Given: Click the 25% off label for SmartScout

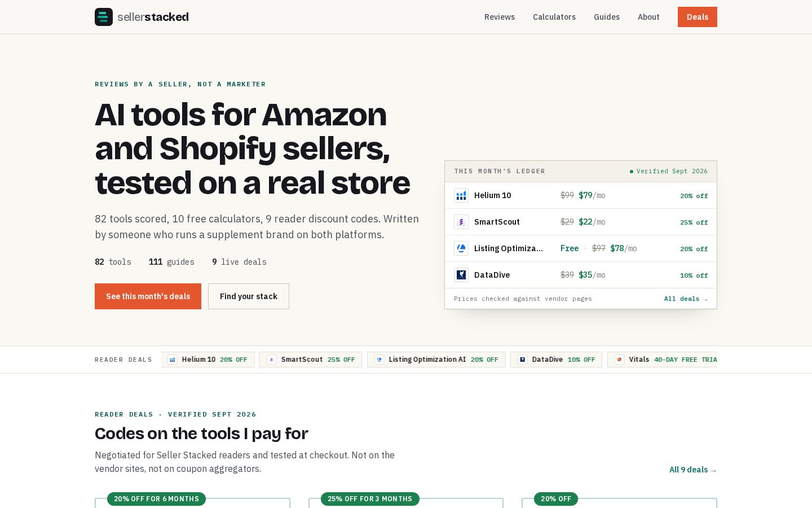Looking at the screenshot, I should 694,222.
